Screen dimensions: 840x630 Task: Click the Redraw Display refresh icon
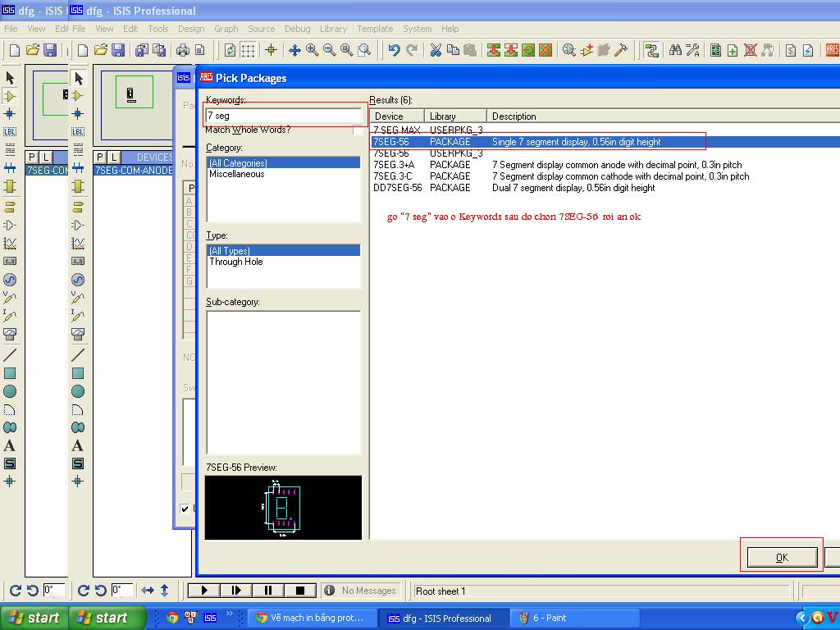pos(230,50)
